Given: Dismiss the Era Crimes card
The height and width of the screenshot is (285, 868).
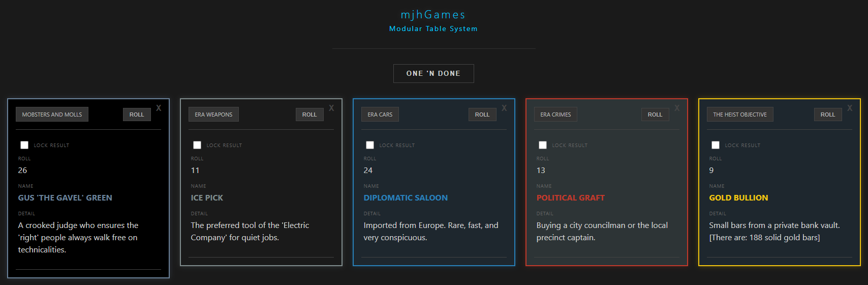Looking at the screenshot, I should [677, 108].
